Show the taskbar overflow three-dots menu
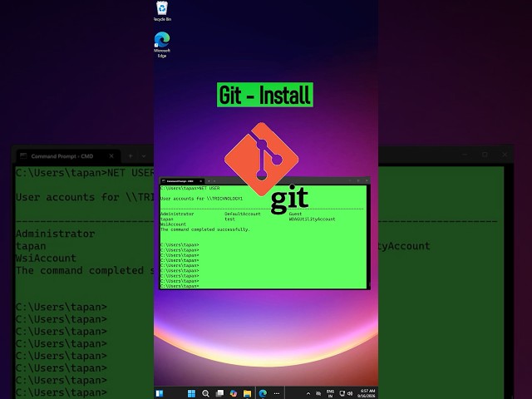Image resolution: width=532 pixels, height=399 pixels. tap(277, 393)
